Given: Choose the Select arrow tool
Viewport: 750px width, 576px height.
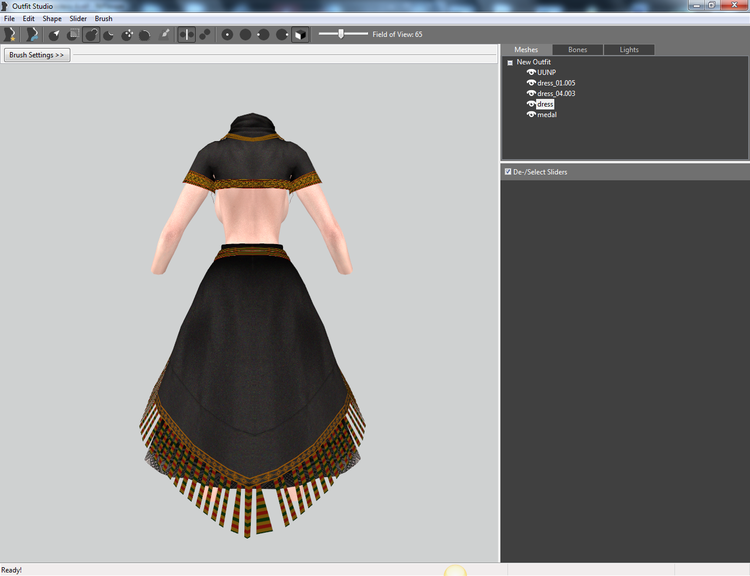Looking at the screenshot, I should 55,34.
